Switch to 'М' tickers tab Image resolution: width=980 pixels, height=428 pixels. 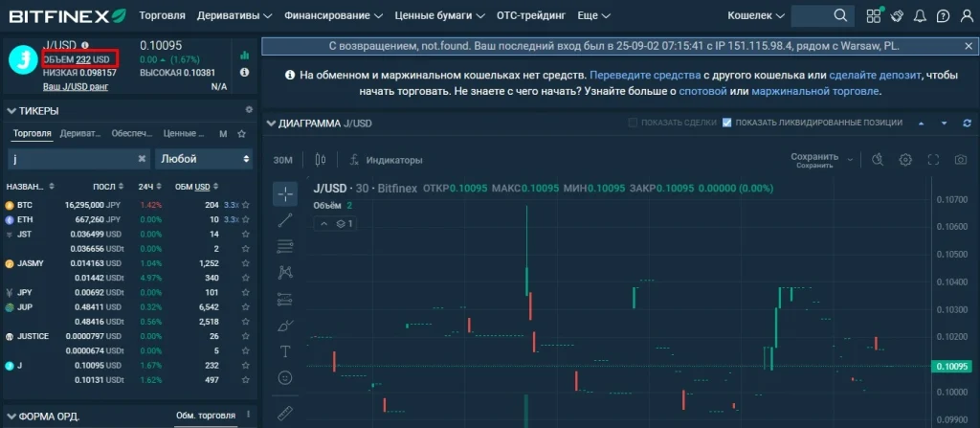pos(223,134)
